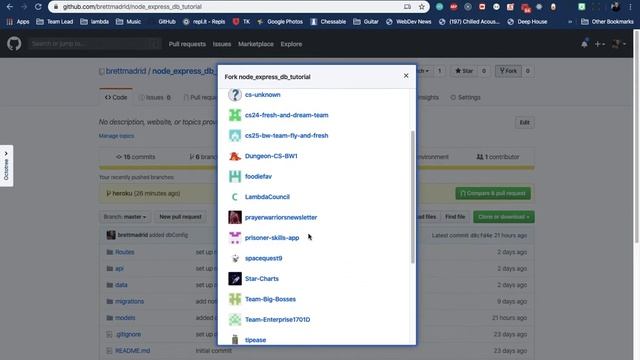Click the Fork repository button
Image resolution: width=640 pixels, height=360 pixels.
coord(508,71)
